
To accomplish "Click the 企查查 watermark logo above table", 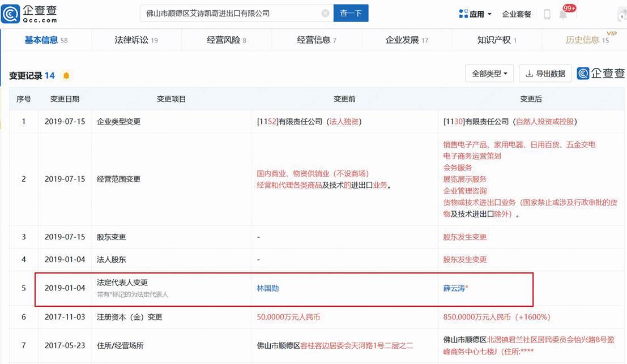I will (601, 73).
